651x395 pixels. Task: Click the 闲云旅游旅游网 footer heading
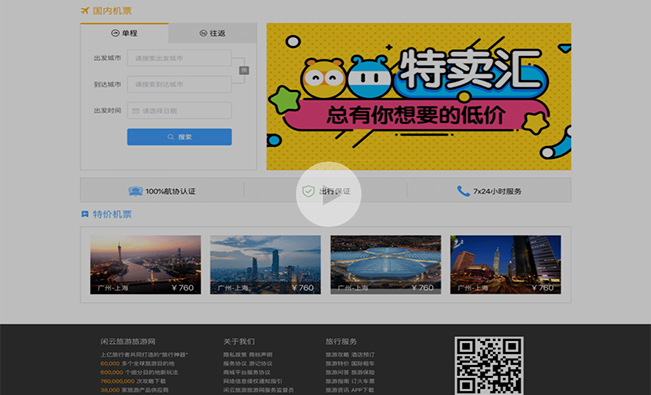coord(128,341)
